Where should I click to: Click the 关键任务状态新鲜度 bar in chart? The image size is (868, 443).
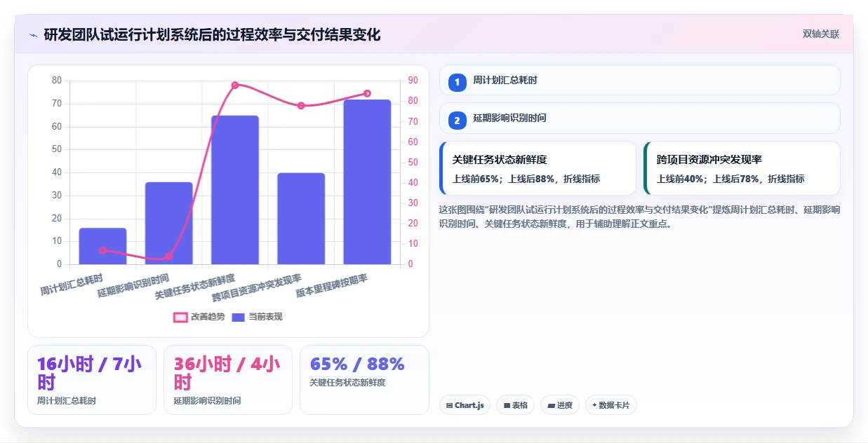pos(235,190)
